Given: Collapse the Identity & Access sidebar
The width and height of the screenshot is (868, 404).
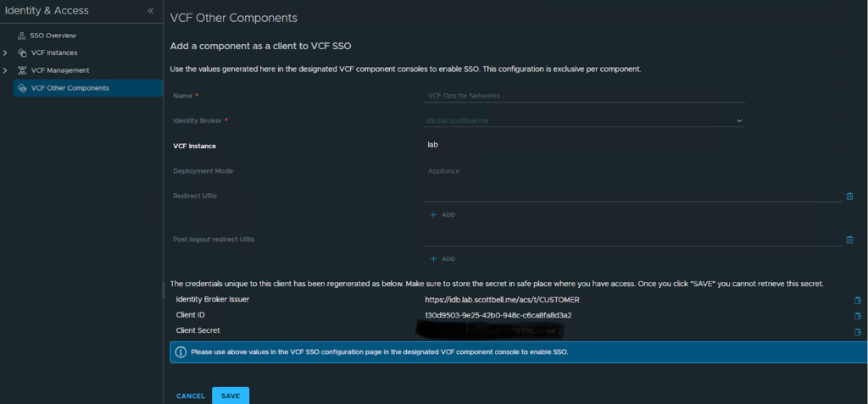Looking at the screenshot, I should tap(151, 11).
